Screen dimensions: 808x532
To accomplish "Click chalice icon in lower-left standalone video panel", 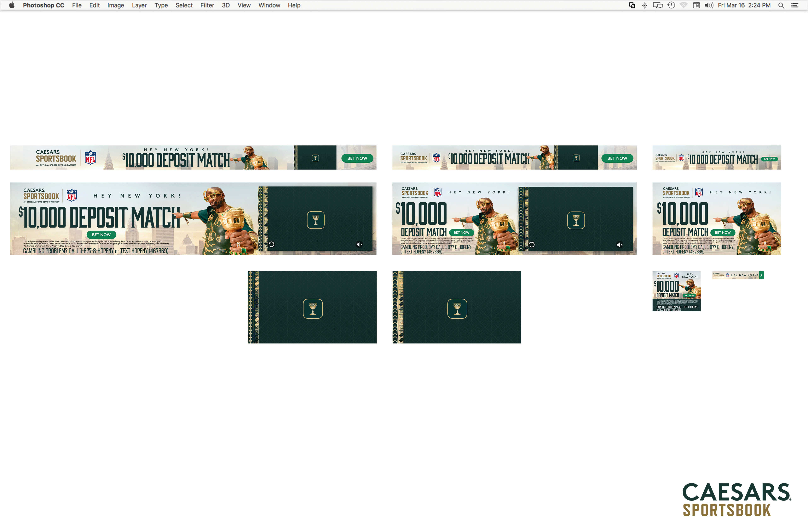I will [x=313, y=309].
